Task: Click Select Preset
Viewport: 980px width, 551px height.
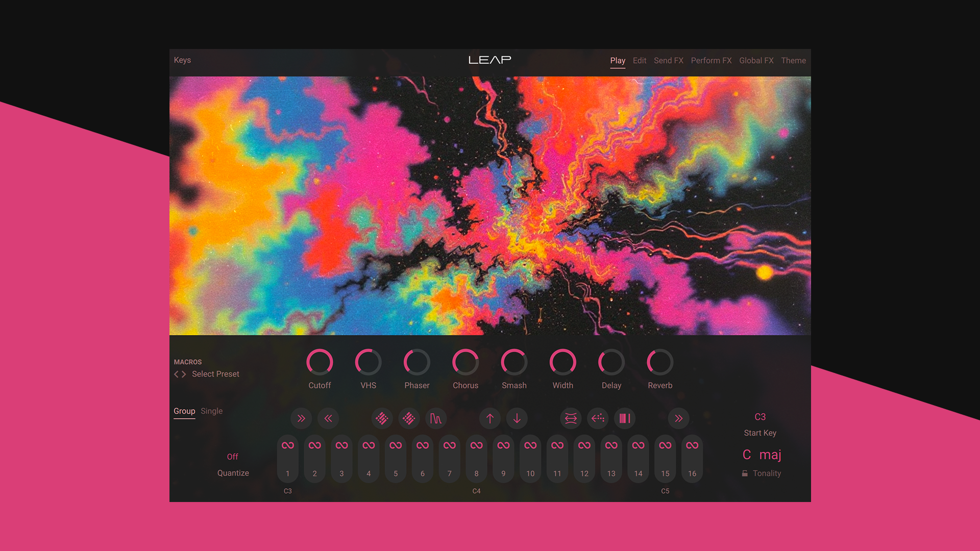Action: pyautogui.click(x=215, y=374)
